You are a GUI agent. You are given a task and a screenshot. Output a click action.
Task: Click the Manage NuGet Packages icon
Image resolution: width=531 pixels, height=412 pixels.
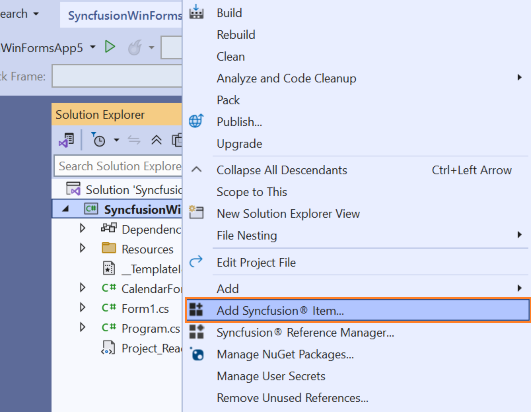197,354
